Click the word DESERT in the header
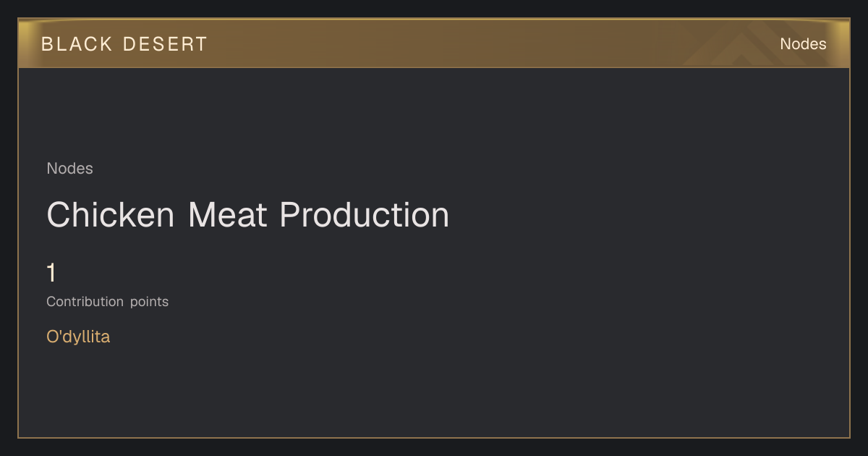 tap(165, 44)
